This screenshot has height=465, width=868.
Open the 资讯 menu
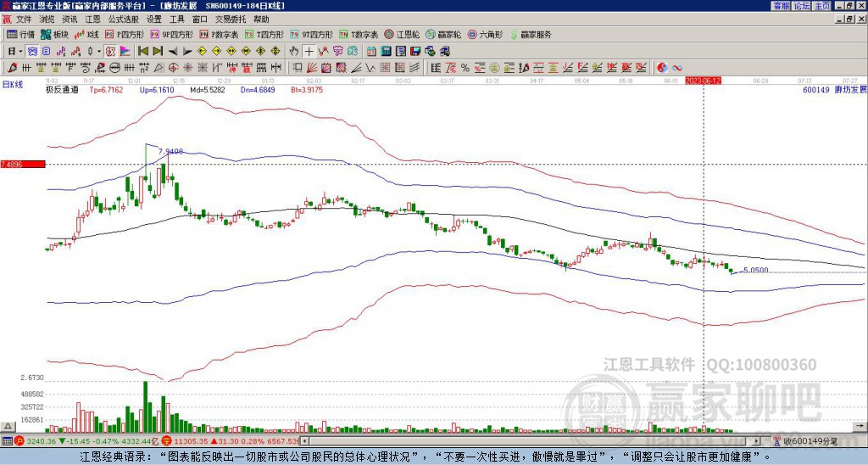(70, 20)
